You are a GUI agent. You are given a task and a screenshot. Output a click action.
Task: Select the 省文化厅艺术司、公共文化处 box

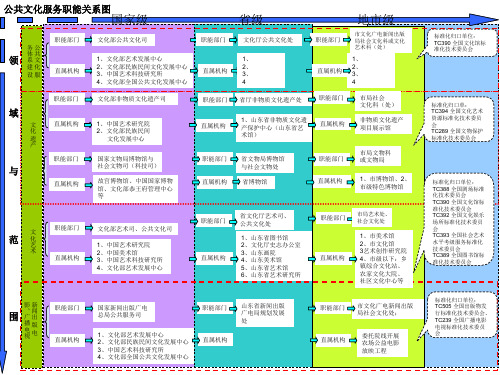click(265, 220)
